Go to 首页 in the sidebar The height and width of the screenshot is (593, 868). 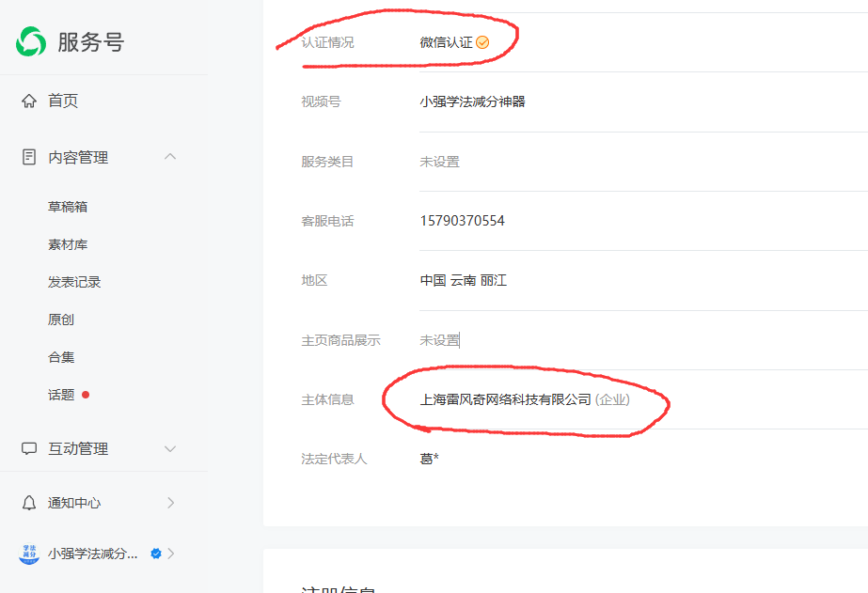click(x=63, y=101)
